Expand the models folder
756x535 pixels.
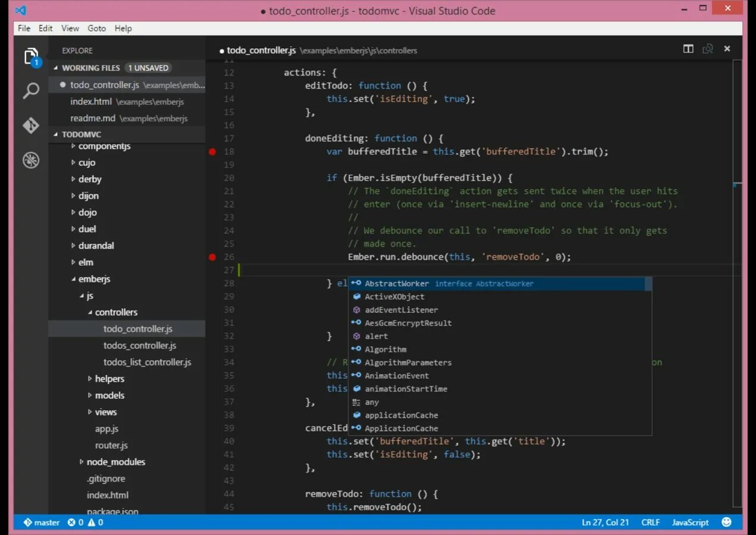[90, 395]
